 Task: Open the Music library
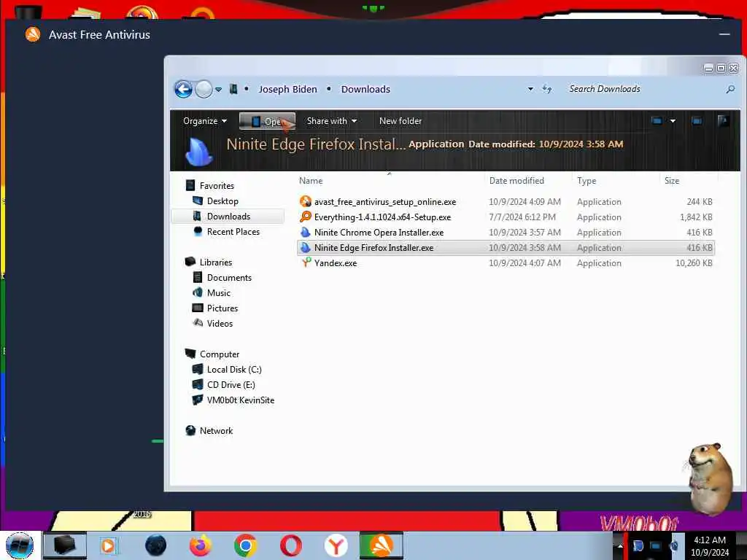point(218,293)
